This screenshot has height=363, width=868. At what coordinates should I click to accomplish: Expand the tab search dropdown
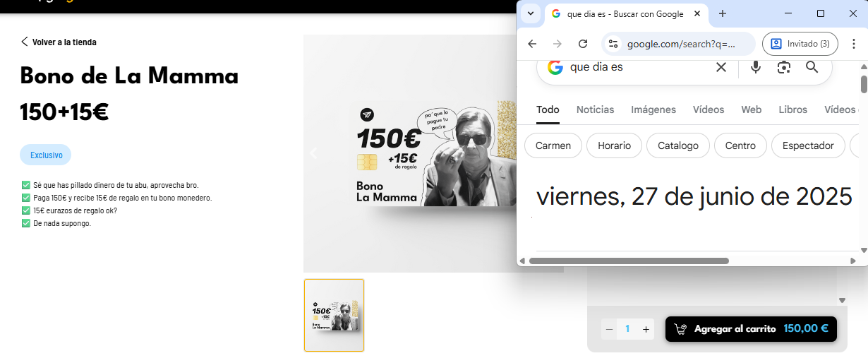tap(531, 14)
